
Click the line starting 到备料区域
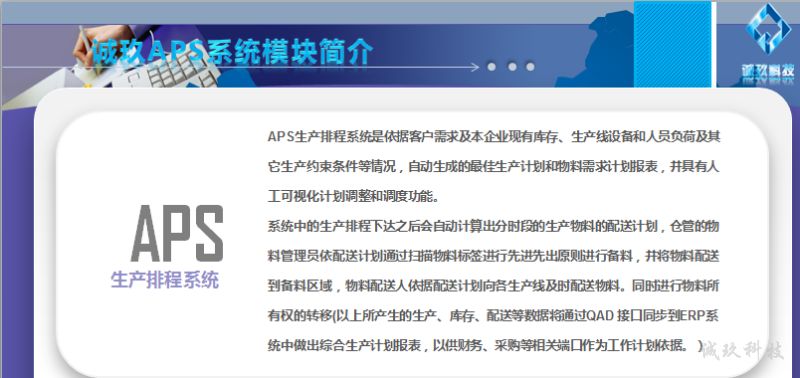(493, 286)
